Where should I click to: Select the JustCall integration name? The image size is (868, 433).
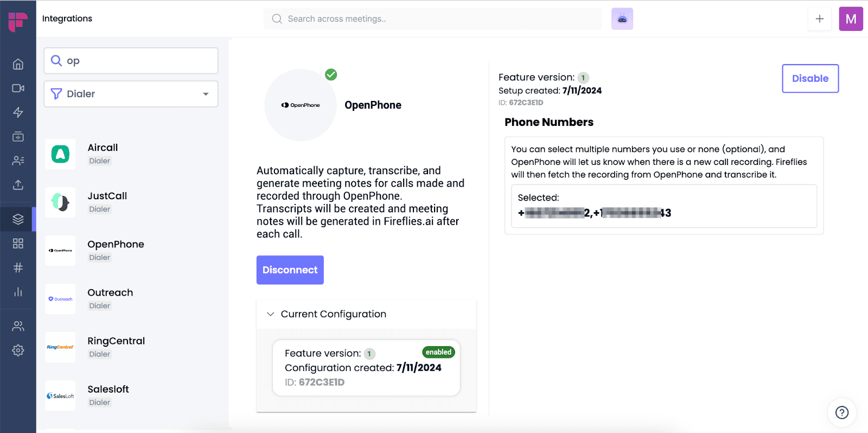(x=107, y=196)
